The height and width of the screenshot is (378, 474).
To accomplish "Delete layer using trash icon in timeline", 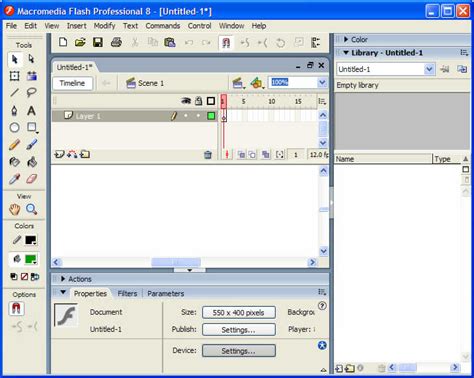I will [208, 155].
